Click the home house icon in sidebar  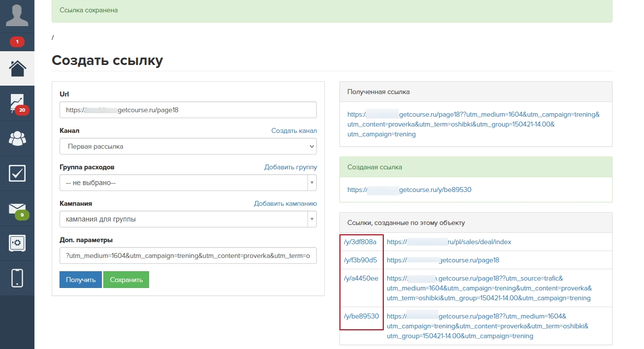[x=17, y=68]
